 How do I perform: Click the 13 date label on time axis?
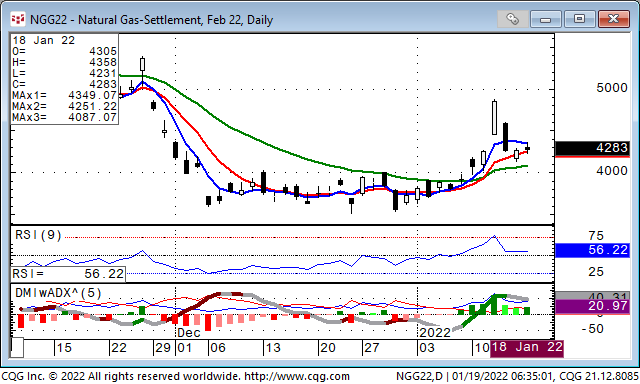[x=273, y=348]
